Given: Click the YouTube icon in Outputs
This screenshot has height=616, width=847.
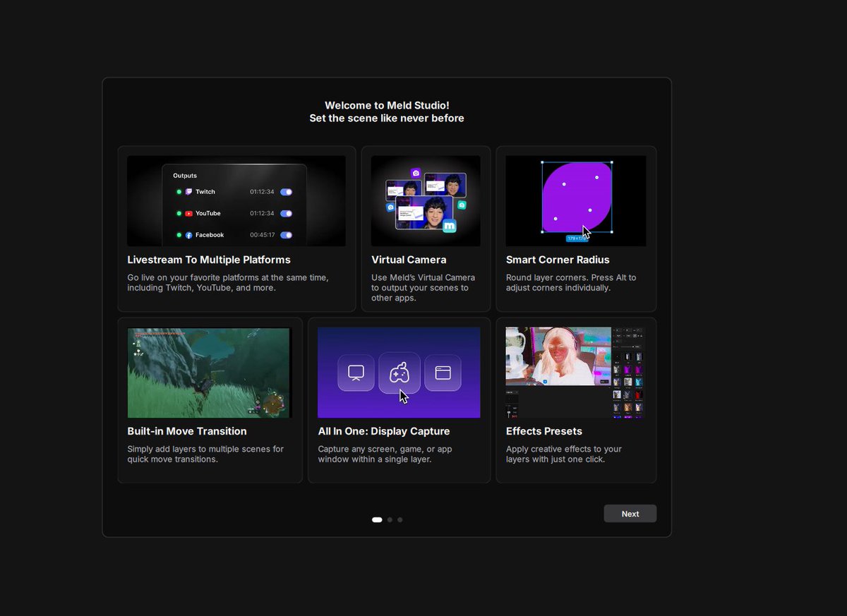Looking at the screenshot, I should [188, 214].
